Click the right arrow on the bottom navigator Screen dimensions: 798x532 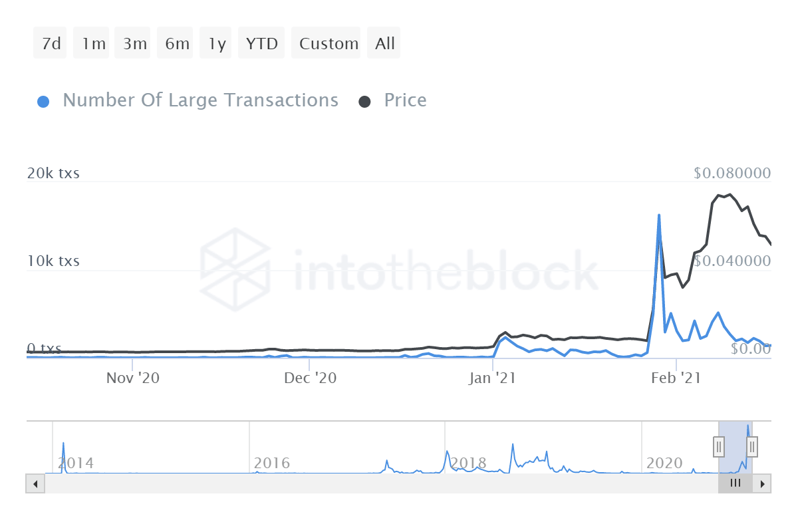point(763,483)
